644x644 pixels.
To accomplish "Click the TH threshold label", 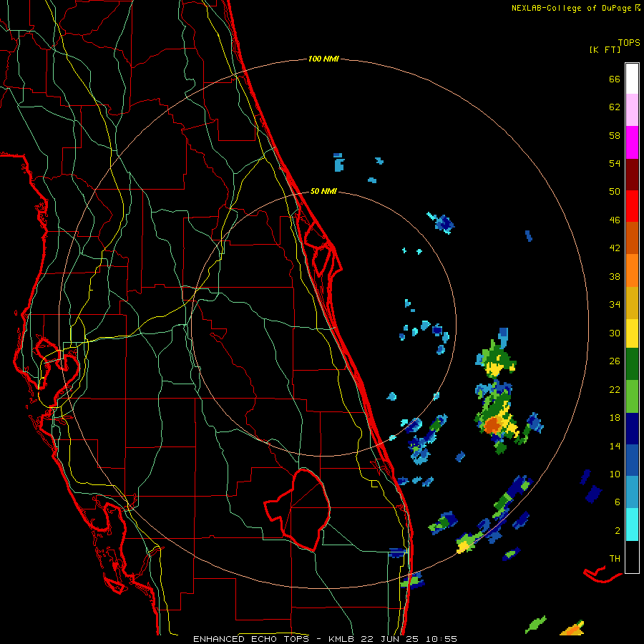I will pyautogui.click(x=615, y=559).
